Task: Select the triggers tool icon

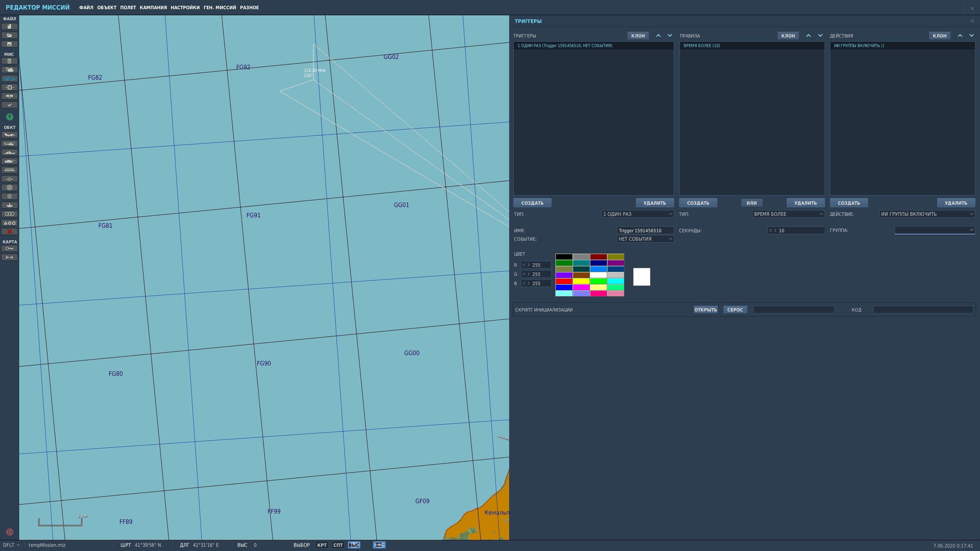Action: click(x=10, y=78)
